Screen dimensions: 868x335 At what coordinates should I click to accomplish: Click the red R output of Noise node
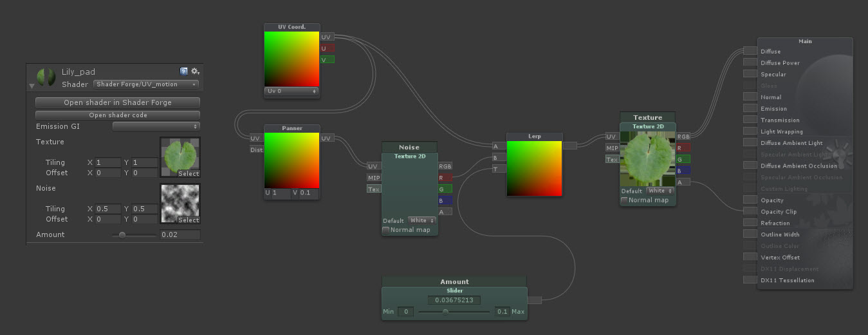point(445,178)
